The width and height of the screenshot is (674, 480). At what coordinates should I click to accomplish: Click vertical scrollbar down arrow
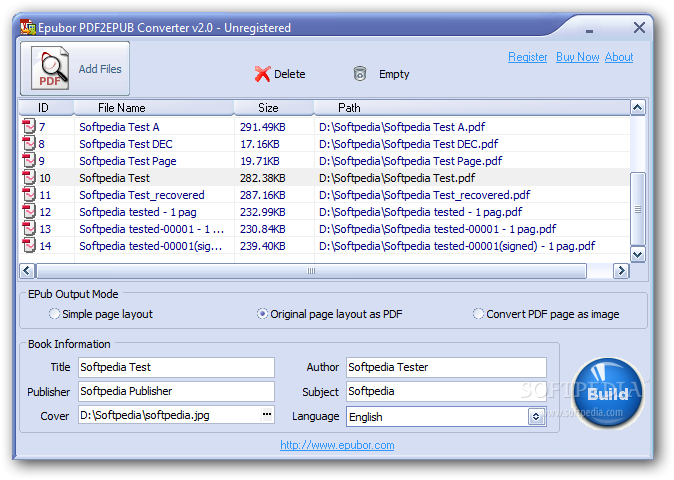click(637, 254)
